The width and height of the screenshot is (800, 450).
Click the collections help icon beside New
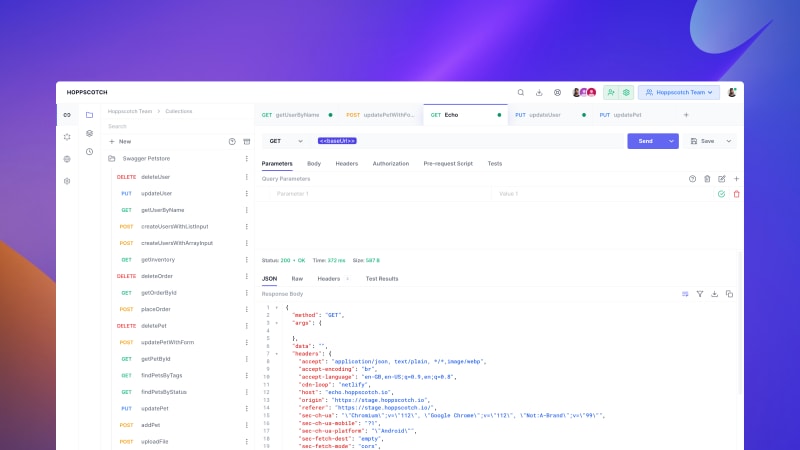coord(232,141)
